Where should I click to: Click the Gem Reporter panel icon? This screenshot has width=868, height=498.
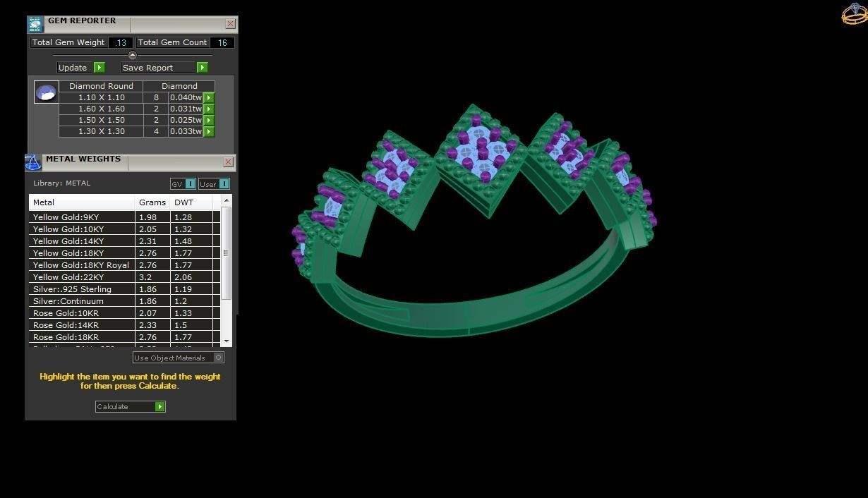35,25
